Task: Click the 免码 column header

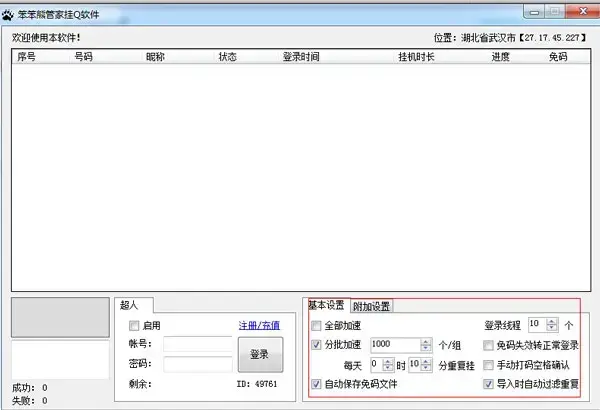Action: pos(558,57)
